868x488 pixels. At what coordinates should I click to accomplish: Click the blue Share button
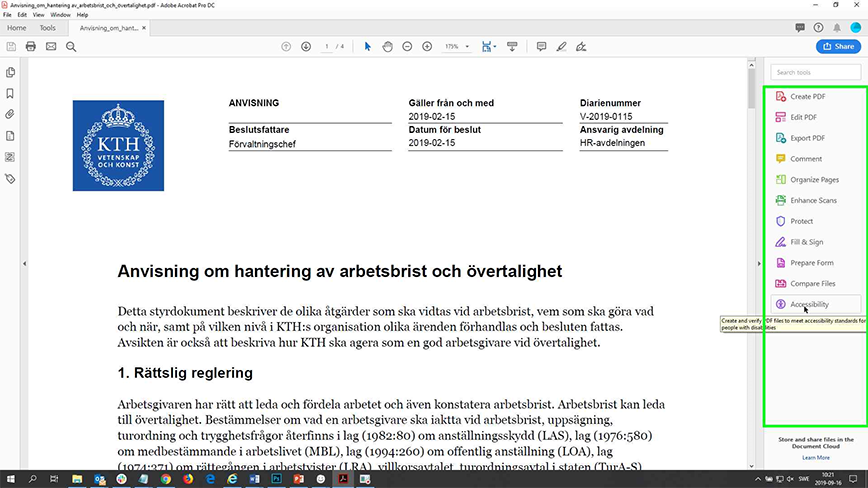tap(838, 46)
